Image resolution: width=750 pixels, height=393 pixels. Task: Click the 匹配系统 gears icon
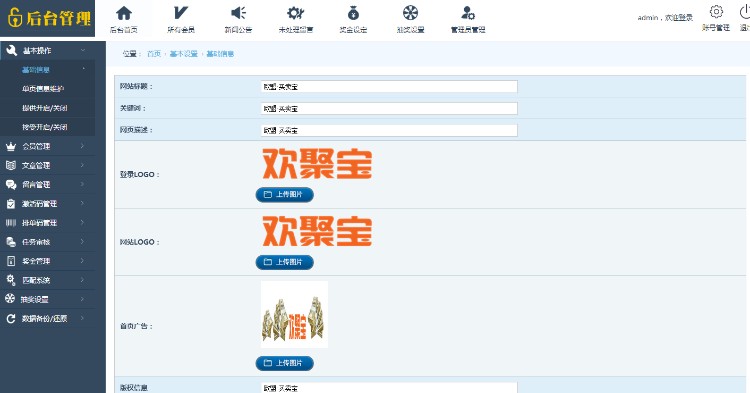[x=11, y=280]
